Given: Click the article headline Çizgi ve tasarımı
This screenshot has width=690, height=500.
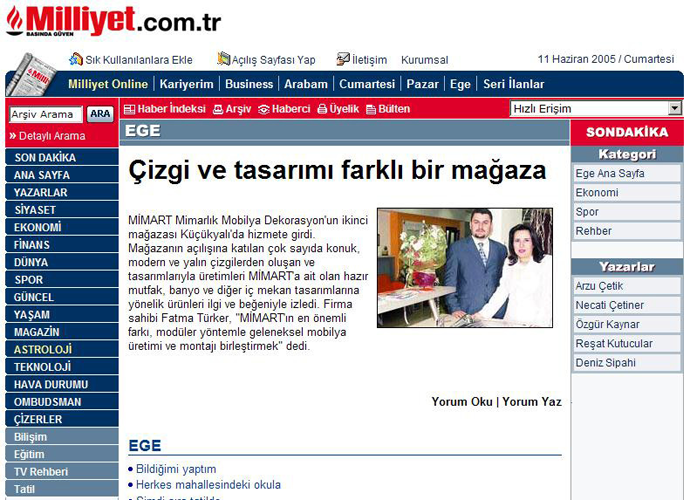Looking at the screenshot, I should (x=337, y=170).
